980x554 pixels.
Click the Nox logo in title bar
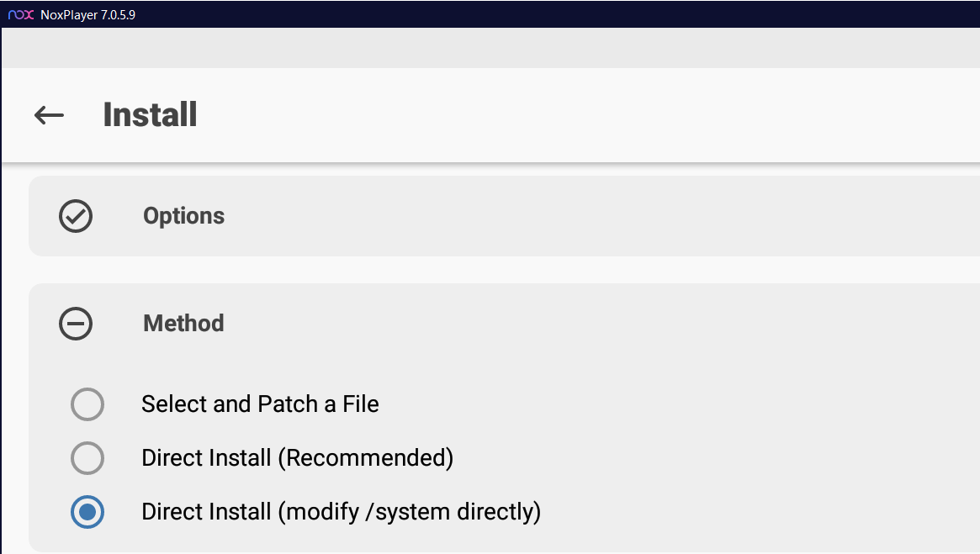pyautogui.click(x=21, y=14)
